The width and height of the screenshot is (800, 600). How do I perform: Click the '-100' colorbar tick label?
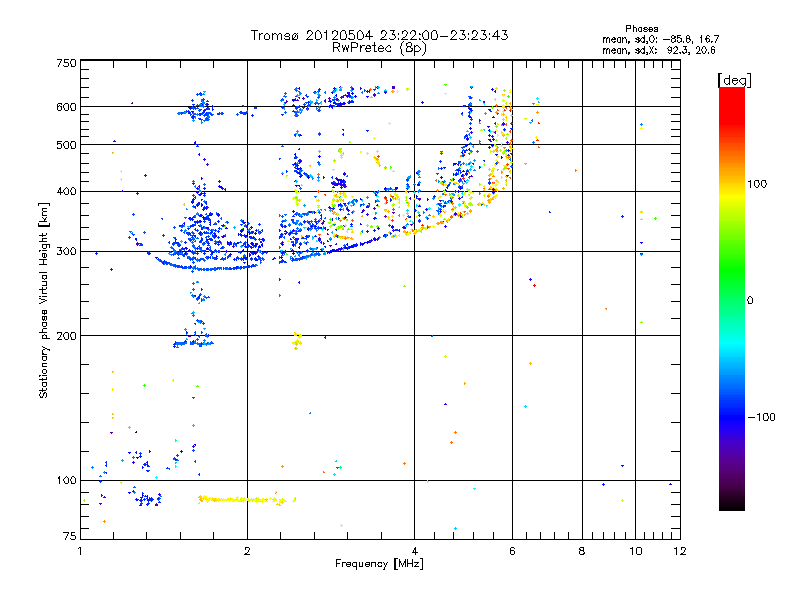coord(761,417)
